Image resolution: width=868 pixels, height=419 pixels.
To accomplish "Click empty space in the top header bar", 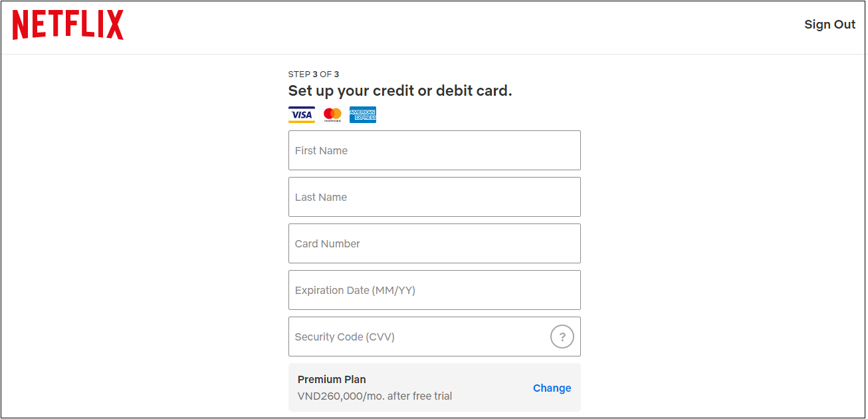I will (465, 27).
